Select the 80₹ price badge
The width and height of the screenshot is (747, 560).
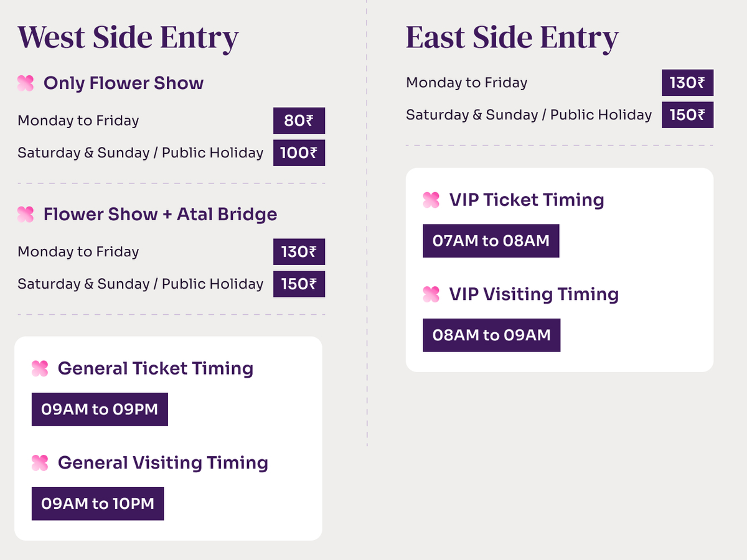[x=299, y=121]
